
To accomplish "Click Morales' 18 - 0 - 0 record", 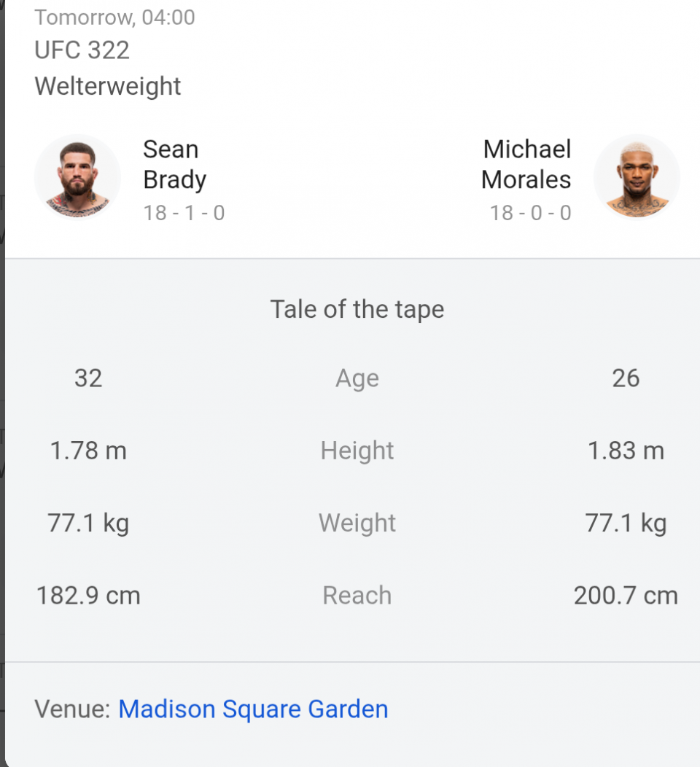I will 530,213.
